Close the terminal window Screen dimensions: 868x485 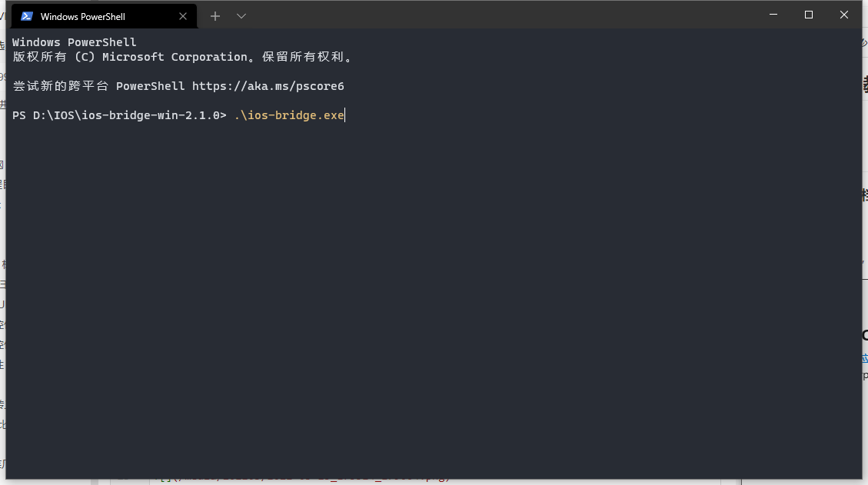843,15
